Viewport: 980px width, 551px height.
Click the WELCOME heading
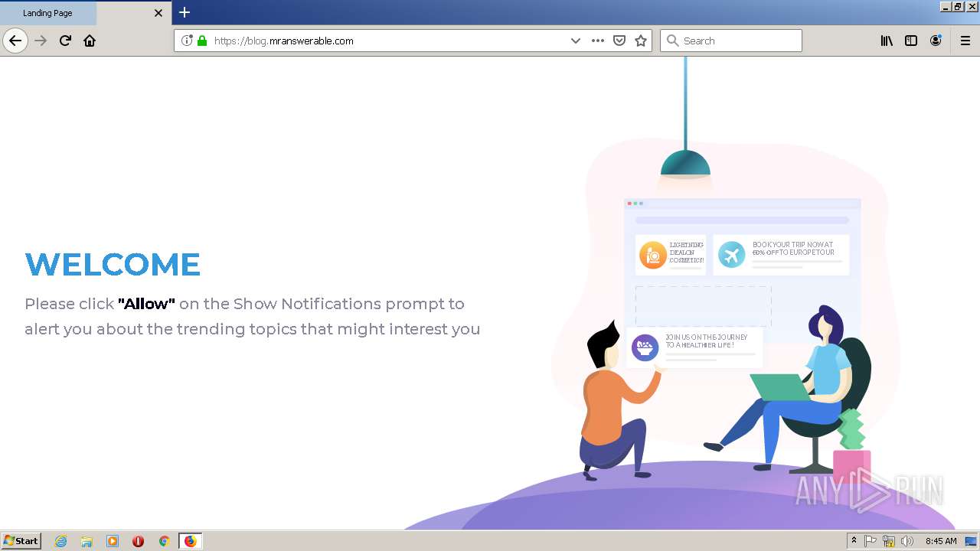pyautogui.click(x=113, y=265)
